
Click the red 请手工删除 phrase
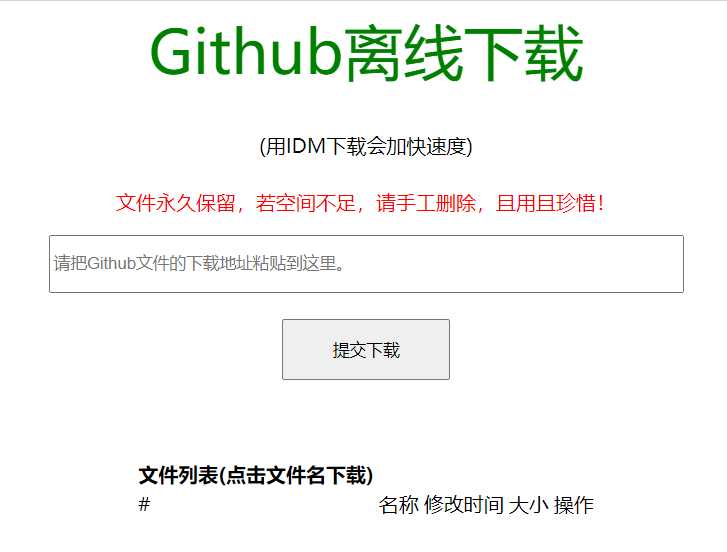[x=426, y=203]
